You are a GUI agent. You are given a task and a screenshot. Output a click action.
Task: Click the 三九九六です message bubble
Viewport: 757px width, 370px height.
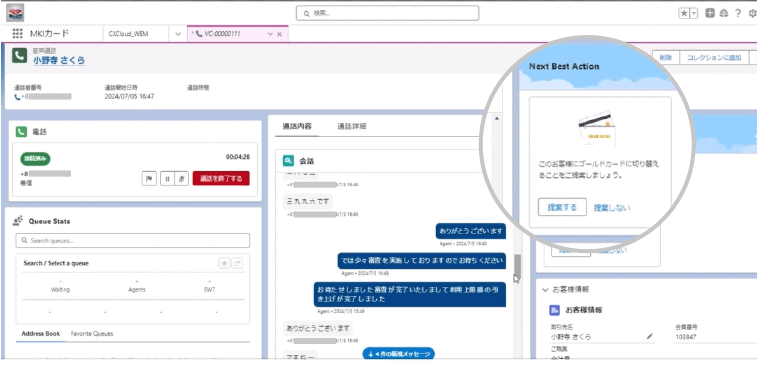[x=308, y=201]
